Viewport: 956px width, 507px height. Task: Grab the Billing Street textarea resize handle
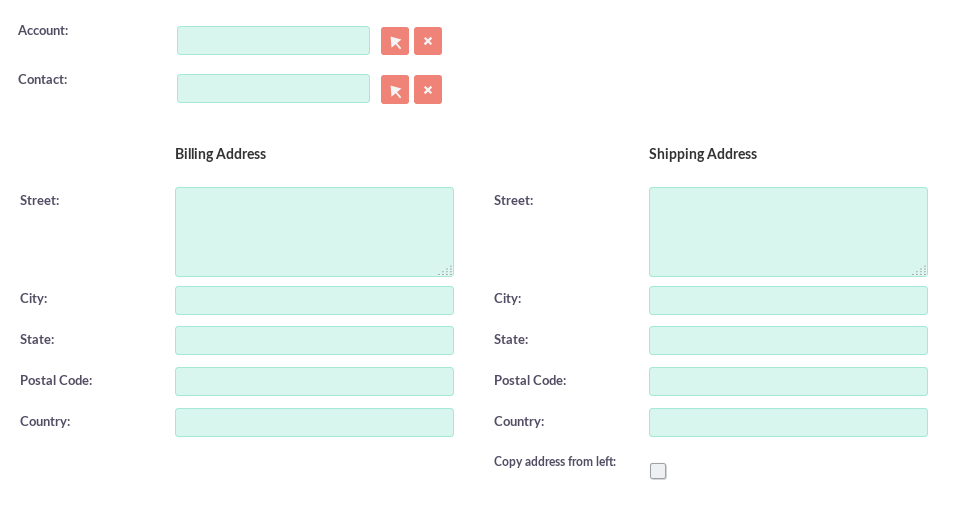pyautogui.click(x=447, y=270)
